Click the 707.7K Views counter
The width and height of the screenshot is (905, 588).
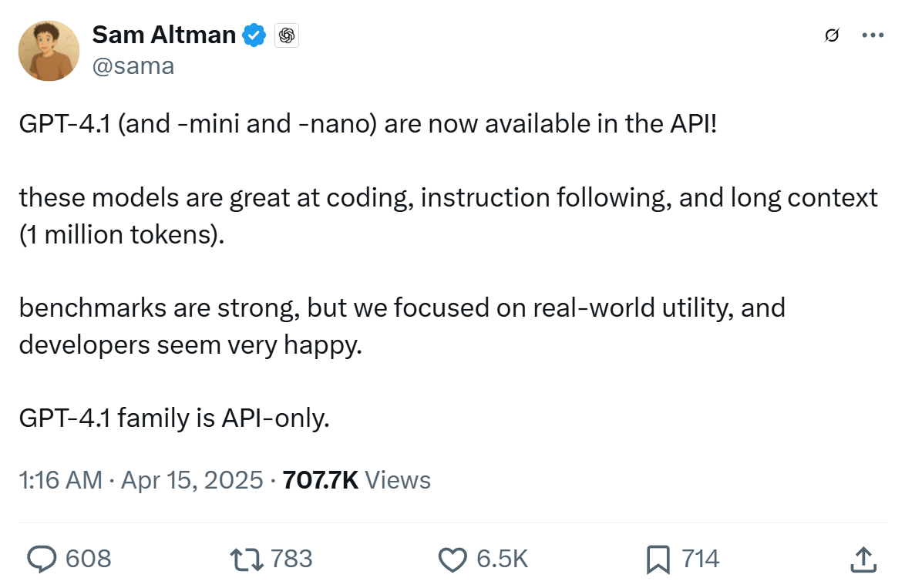click(357, 480)
